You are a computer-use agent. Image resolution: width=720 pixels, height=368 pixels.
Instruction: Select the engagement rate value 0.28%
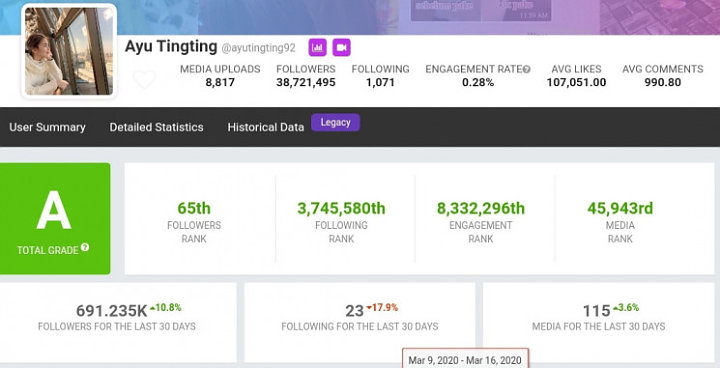[478, 82]
